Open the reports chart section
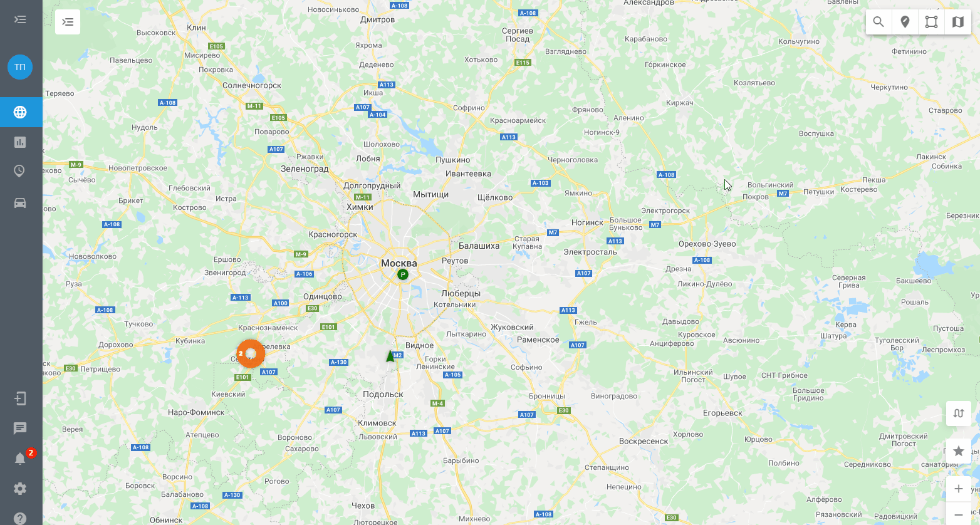980x525 pixels. [x=20, y=142]
